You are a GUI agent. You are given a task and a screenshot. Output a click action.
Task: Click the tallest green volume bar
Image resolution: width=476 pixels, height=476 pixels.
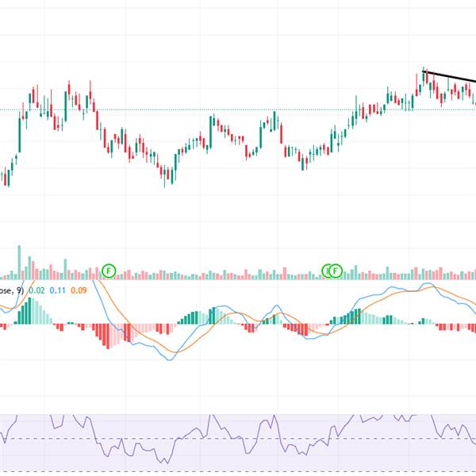pyautogui.click(x=19, y=263)
